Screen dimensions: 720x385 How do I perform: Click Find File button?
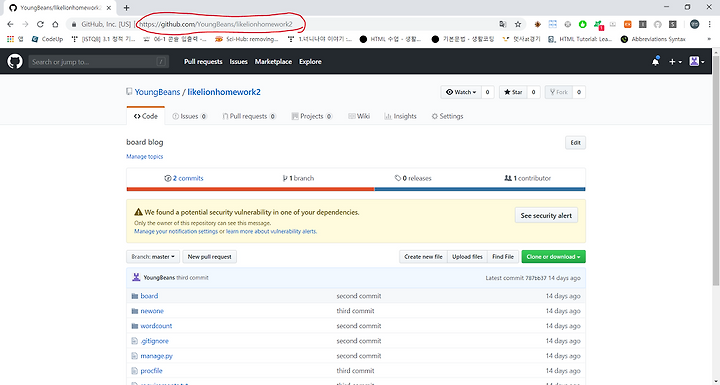click(x=503, y=256)
